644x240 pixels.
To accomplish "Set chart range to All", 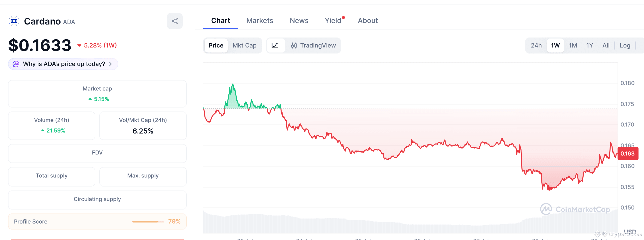I will [606, 45].
